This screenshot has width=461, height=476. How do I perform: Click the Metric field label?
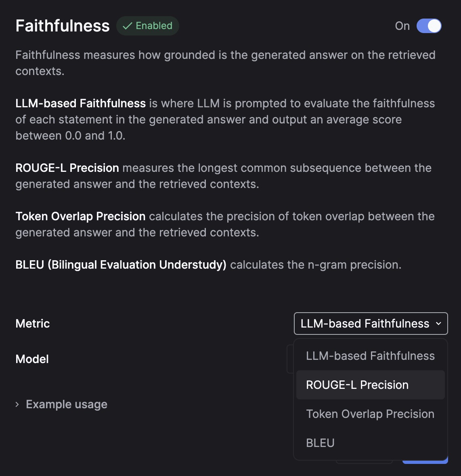(33, 324)
